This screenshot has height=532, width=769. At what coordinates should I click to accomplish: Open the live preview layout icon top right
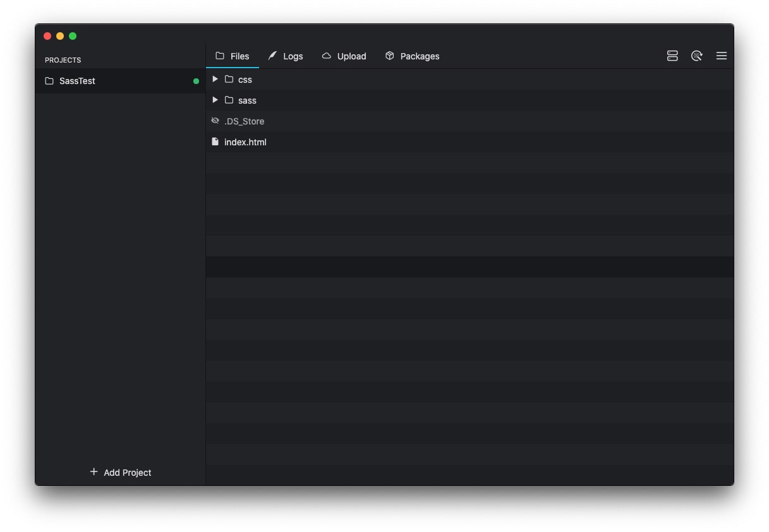click(x=672, y=56)
